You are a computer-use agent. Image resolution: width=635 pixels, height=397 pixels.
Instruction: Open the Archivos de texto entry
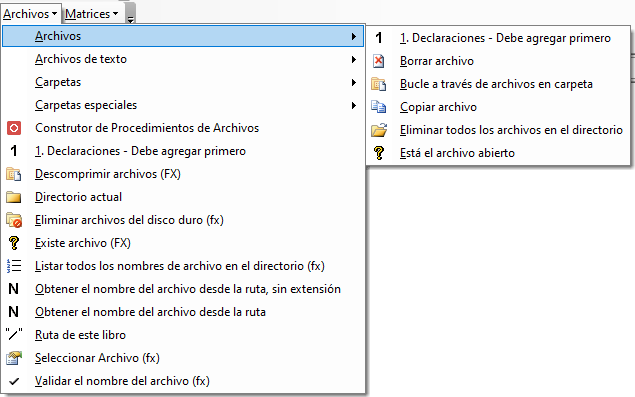click(183, 59)
